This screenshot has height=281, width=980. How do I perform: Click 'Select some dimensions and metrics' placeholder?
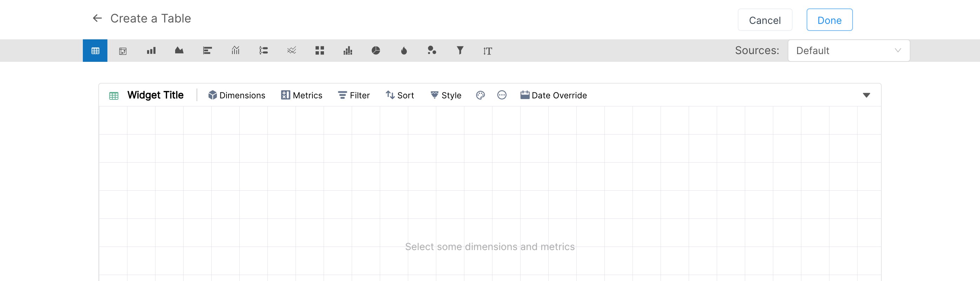490,247
